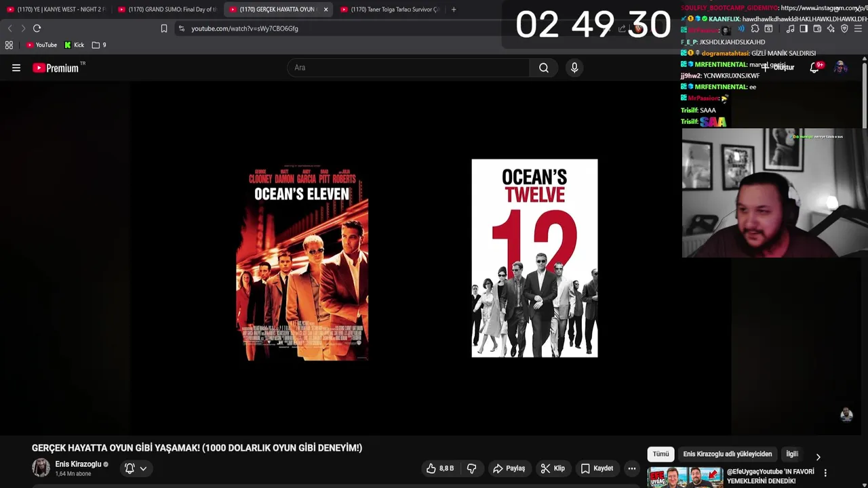
Task: Select Enis Kirazoglu adlı yükleyiciden chip
Action: tap(728, 454)
